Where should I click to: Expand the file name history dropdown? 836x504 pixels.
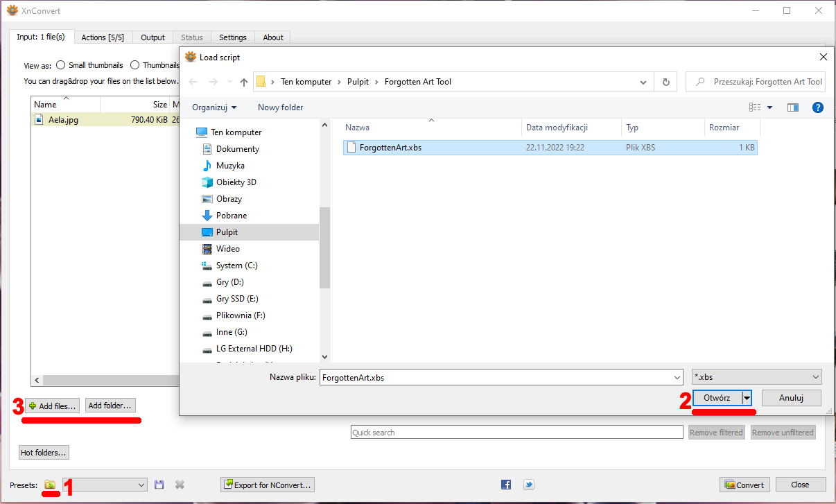[677, 377]
